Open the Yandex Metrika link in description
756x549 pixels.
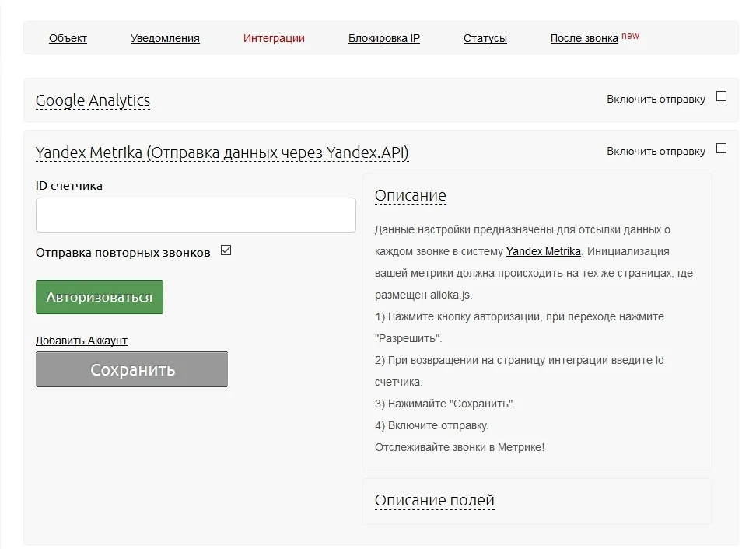coord(544,251)
